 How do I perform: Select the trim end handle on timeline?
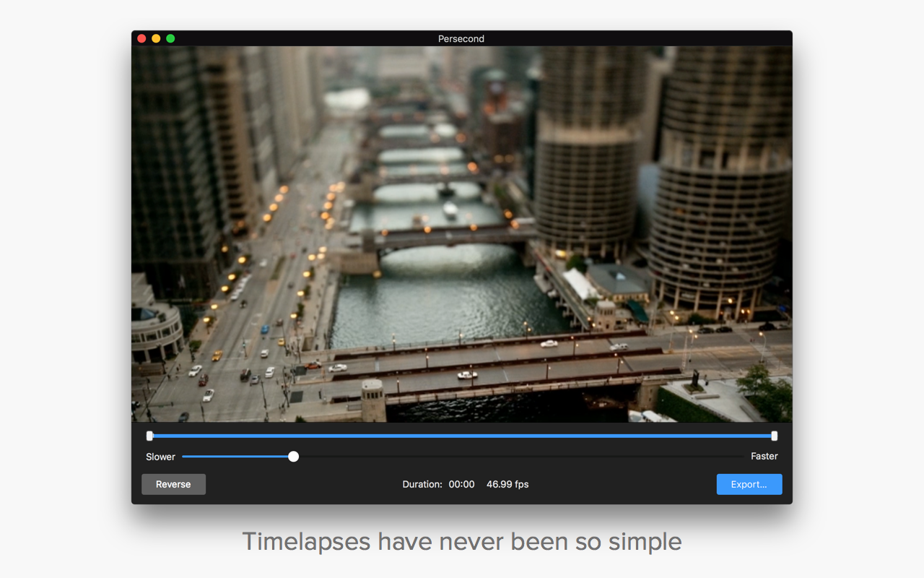774,436
